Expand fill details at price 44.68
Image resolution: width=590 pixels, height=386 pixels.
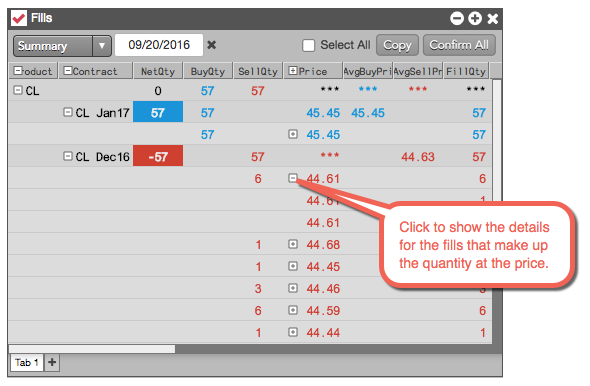pos(293,244)
